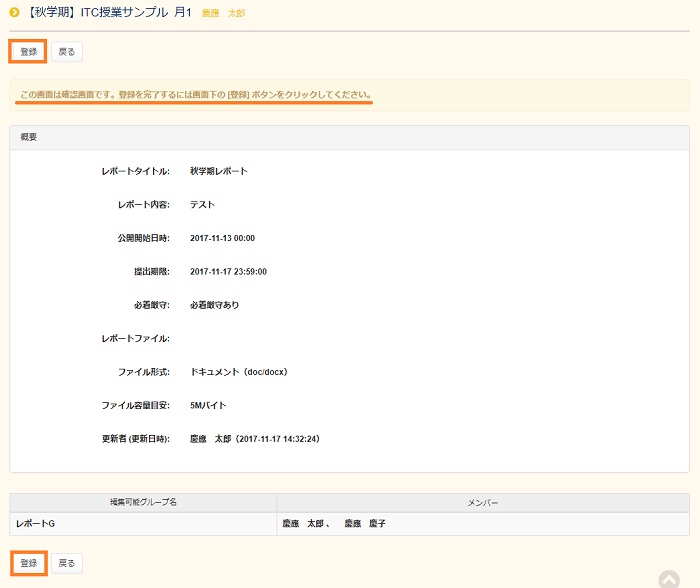The width and height of the screenshot is (700, 588).
Task: Click the 編集可能グループ名 column header
Action: (x=143, y=502)
